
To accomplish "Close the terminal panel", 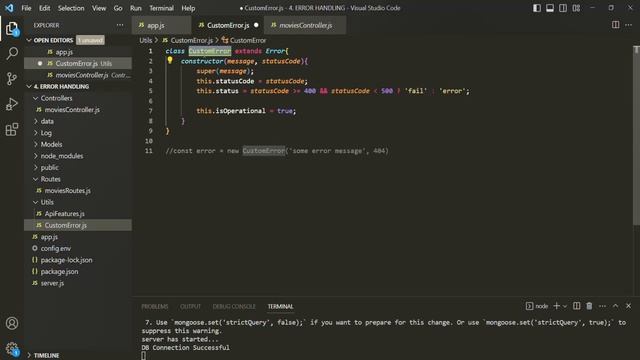I will coord(628,306).
